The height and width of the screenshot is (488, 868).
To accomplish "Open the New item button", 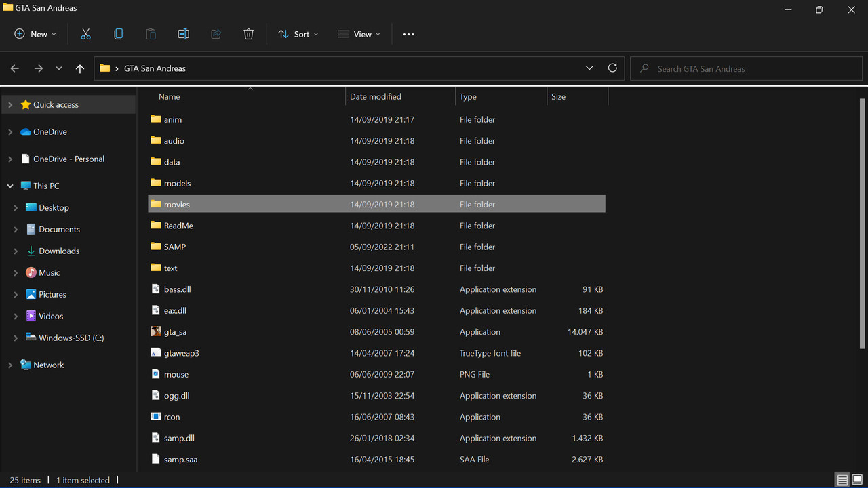I will click(35, 34).
